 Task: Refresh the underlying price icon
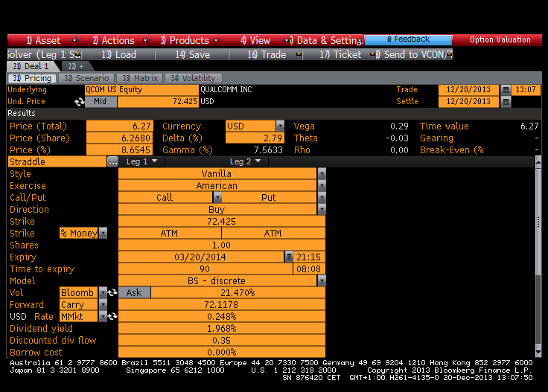pos(80,102)
